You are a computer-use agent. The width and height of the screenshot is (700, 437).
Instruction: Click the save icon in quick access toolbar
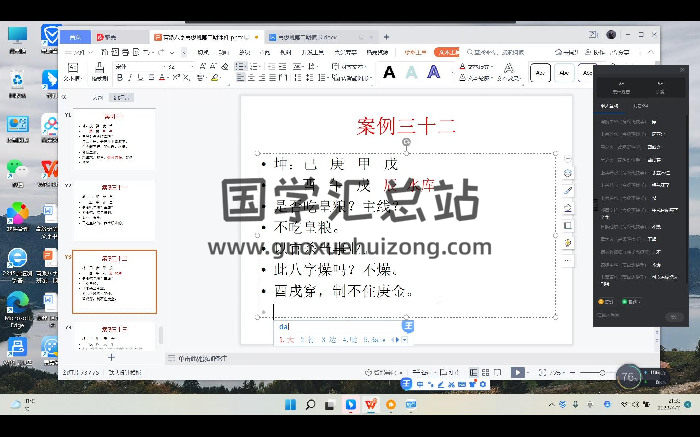pos(105,52)
